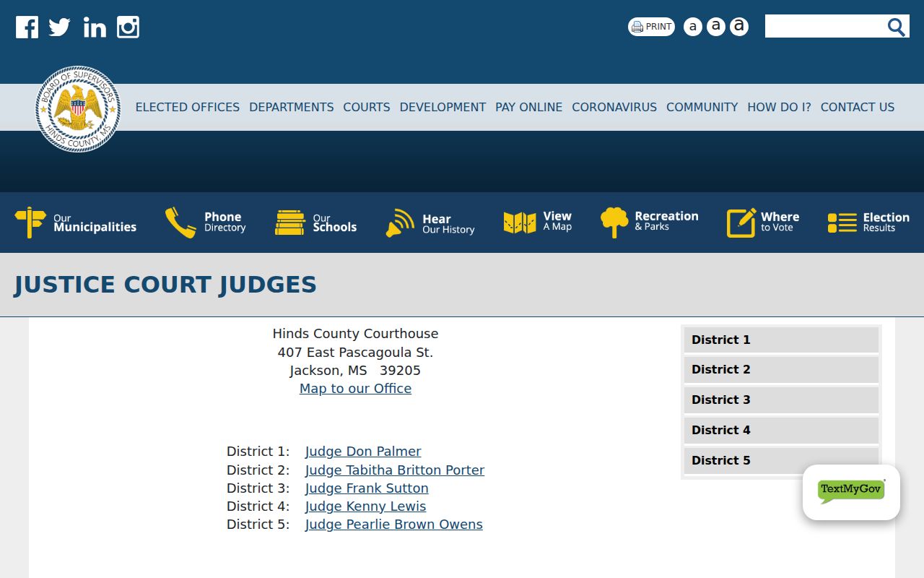The width and height of the screenshot is (924, 578).
Task: Focus the site search input field
Action: (825, 26)
